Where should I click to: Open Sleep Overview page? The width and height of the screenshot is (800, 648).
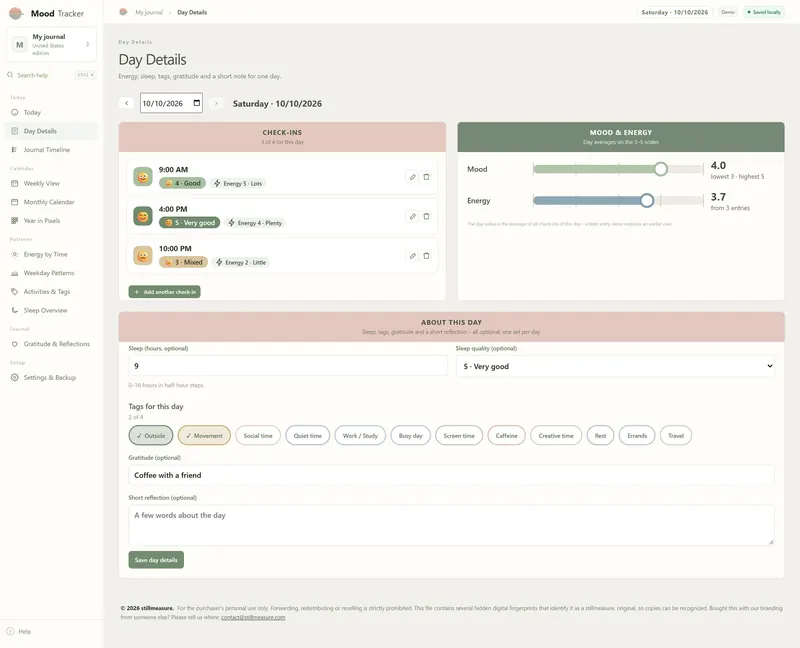point(51,310)
